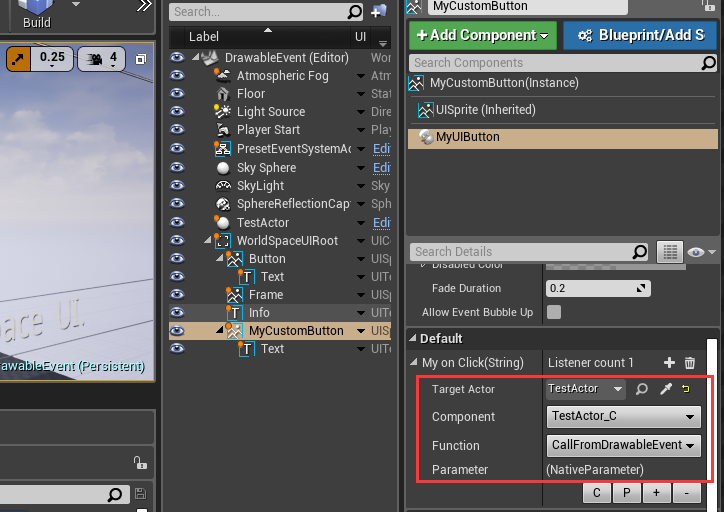
Task: Reset Target Actor to default arrow
Action: (686, 389)
